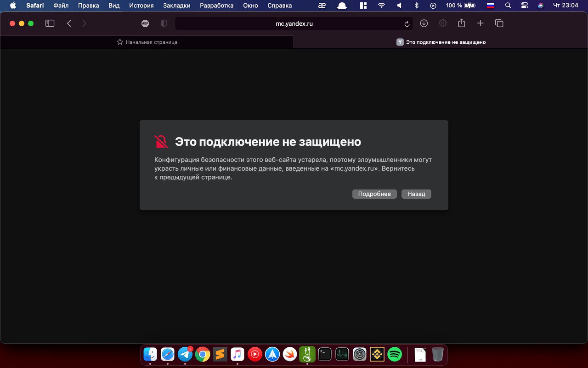Click the mc.yandex.ru address field
The height and width of the screenshot is (368, 588).
pos(294,23)
